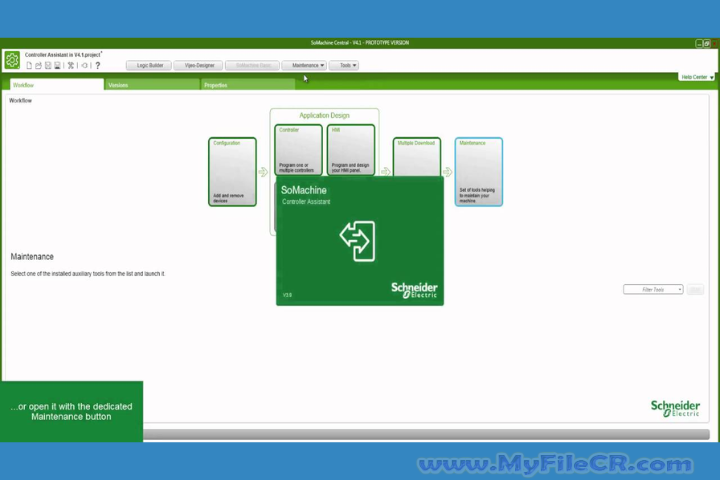Switch to the Versions tab
Screen dimensions: 720x480
(152, 85)
